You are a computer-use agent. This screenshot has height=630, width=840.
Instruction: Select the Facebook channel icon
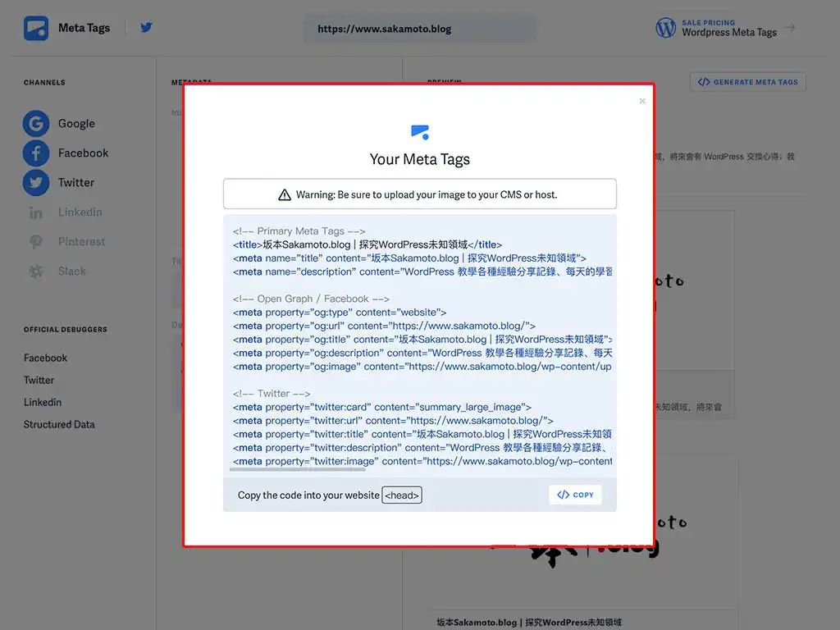[x=36, y=153]
